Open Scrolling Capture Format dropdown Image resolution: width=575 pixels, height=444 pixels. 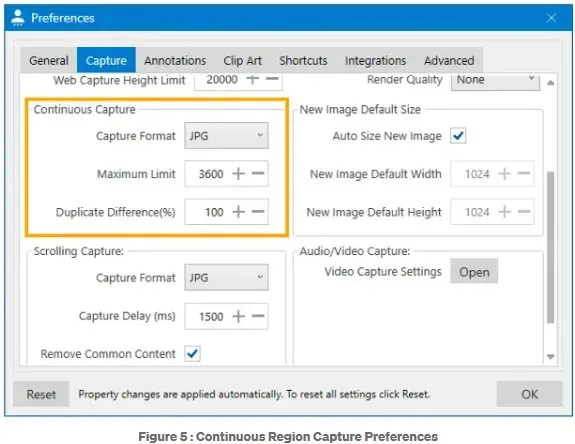pyautogui.click(x=226, y=278)
